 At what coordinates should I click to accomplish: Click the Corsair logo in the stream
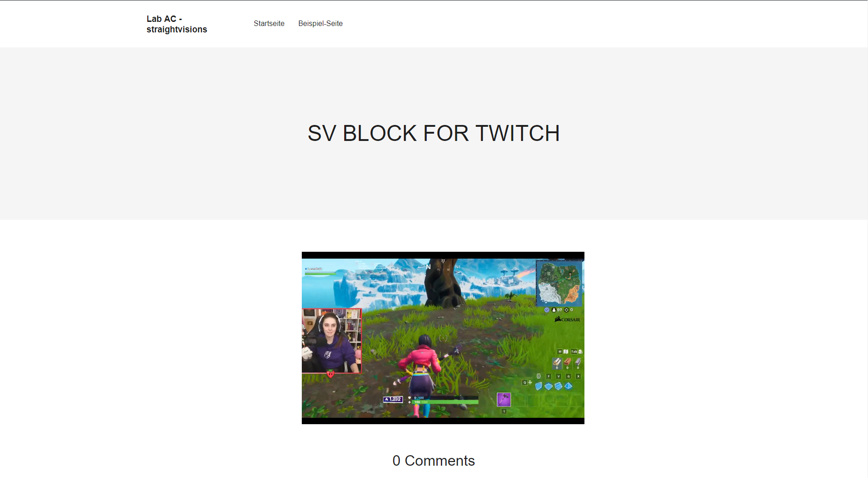click(x=567, y=319)
